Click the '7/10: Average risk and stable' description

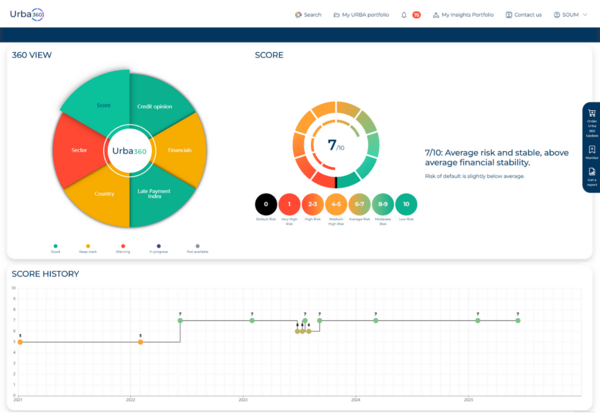(497, 157)
